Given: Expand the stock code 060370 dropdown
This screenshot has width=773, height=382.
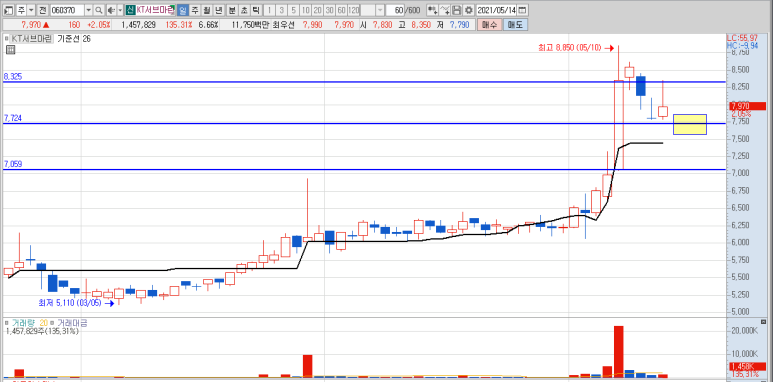Looking at the screenshot, I should click(88, 10).
